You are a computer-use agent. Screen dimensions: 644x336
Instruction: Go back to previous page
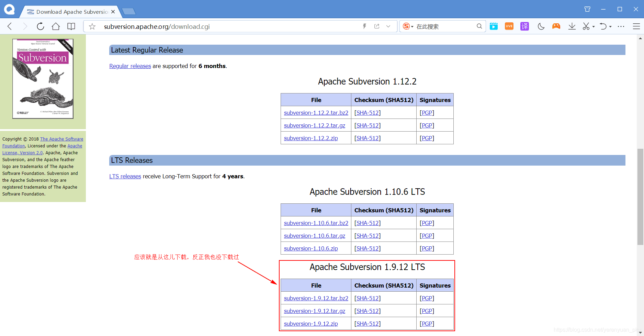pyautogui.click(x=10, y=26)
